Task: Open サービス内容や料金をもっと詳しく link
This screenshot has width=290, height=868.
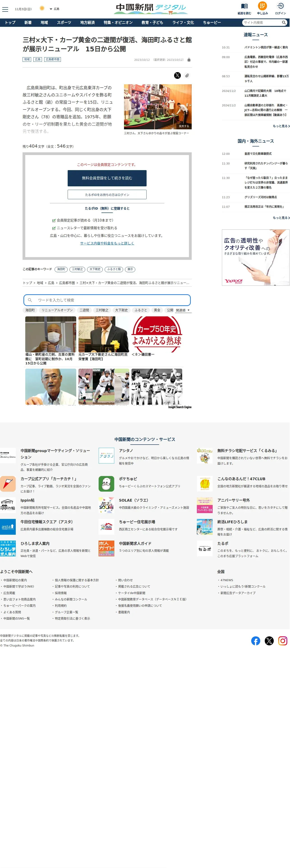Action: coord(107,243)
